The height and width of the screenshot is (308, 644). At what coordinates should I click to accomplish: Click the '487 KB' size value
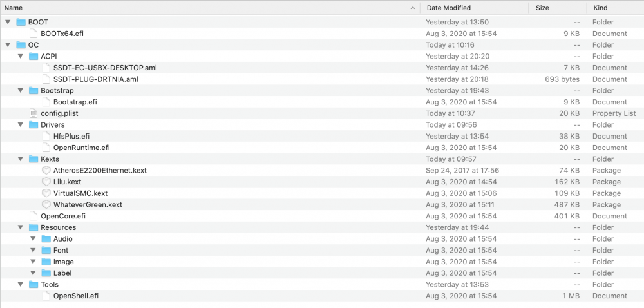point(567,204)
